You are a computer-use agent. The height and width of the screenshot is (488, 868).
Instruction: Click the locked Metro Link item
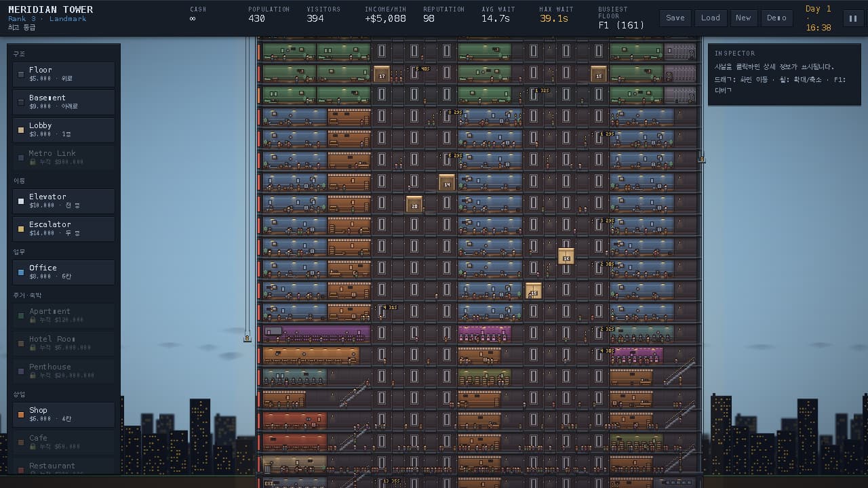64,157
